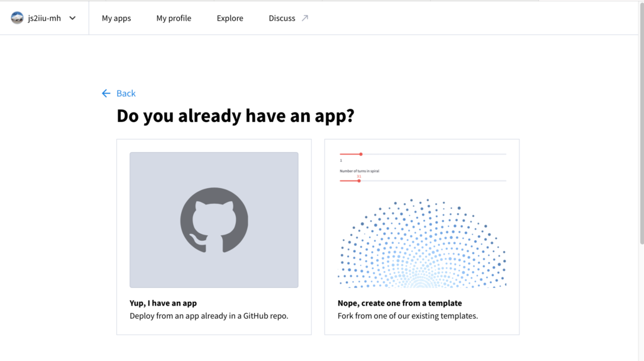Expand the workspace dropdown chevron
The width and height of the screenshot is (644, 361).
[72, 18]
